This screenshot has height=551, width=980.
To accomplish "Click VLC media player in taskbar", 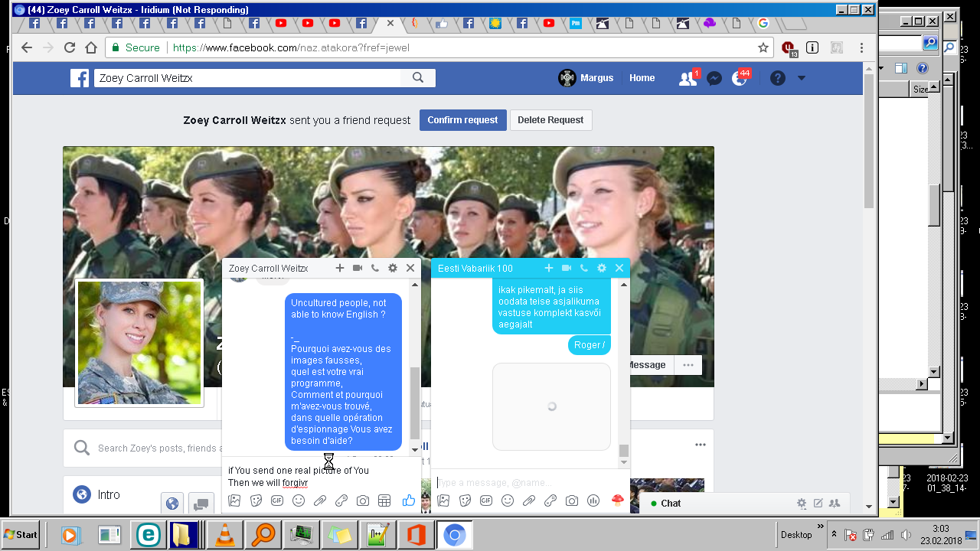I will pos(225,535).
